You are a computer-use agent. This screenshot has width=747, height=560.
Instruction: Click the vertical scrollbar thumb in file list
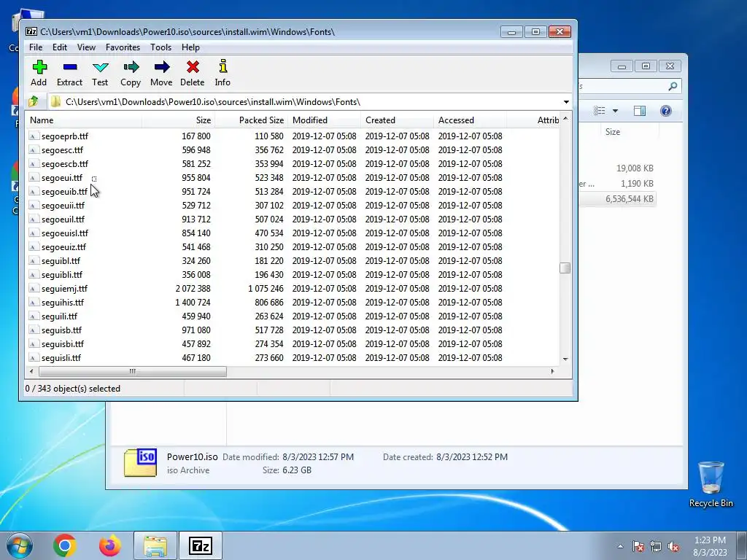click(565, 268)
